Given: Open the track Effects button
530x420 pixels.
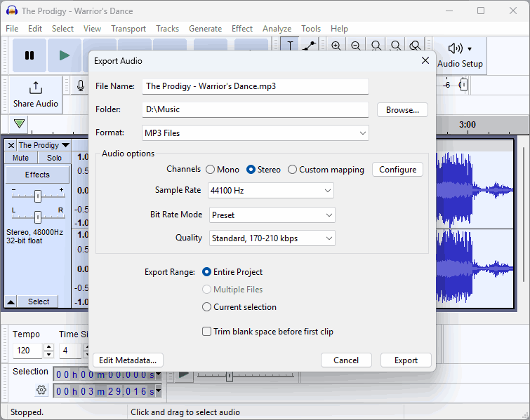Looking at the screenshot, I should tap(37, 175).
